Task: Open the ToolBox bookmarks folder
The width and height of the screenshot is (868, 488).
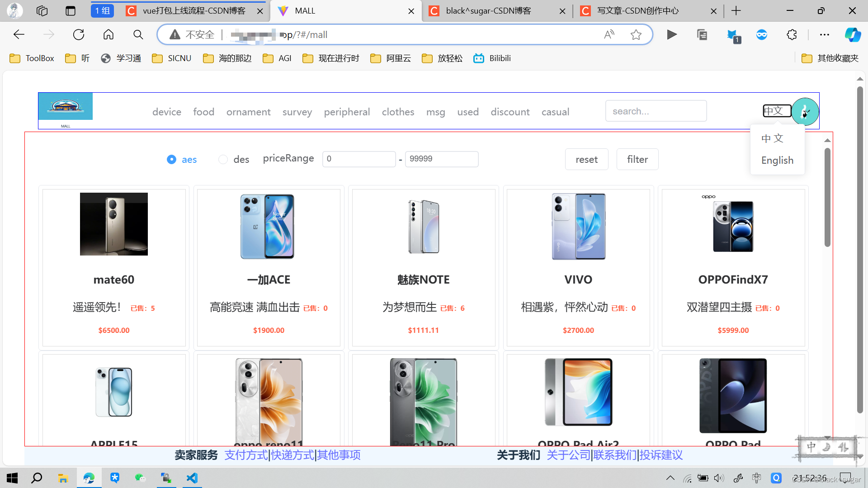Action: click(x=32, y=58)
